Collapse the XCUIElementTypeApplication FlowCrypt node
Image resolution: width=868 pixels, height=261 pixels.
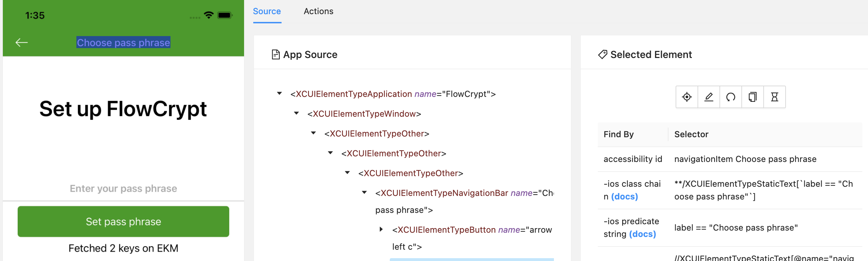279,93
